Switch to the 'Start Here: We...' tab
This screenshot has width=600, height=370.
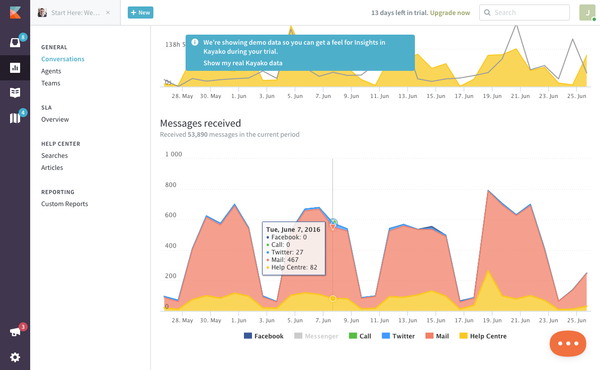coord(75,13)
